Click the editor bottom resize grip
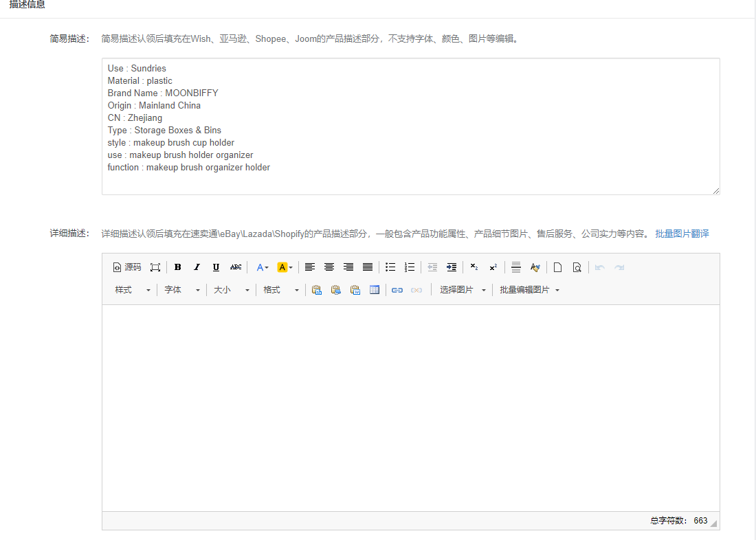 [713, 524]
